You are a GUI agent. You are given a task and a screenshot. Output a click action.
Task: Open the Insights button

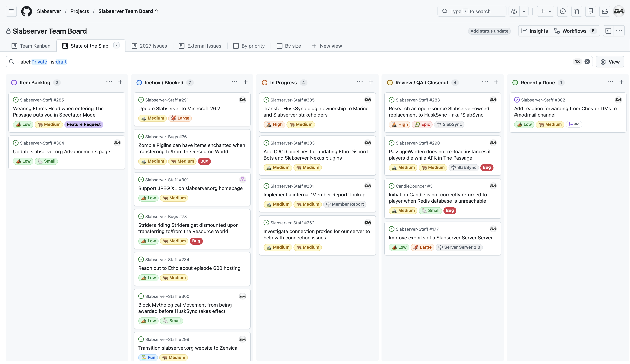point(534,31)
